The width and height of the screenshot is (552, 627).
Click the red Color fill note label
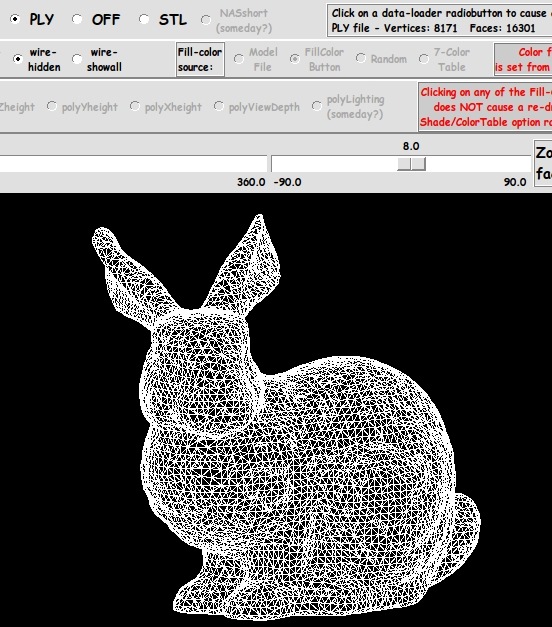point(523,59)
